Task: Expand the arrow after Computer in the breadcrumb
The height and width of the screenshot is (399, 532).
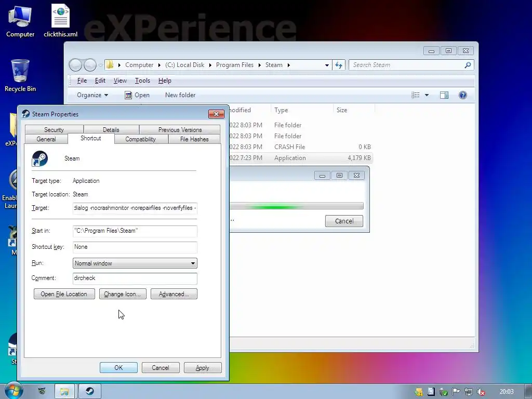Action: pos(159,65)
